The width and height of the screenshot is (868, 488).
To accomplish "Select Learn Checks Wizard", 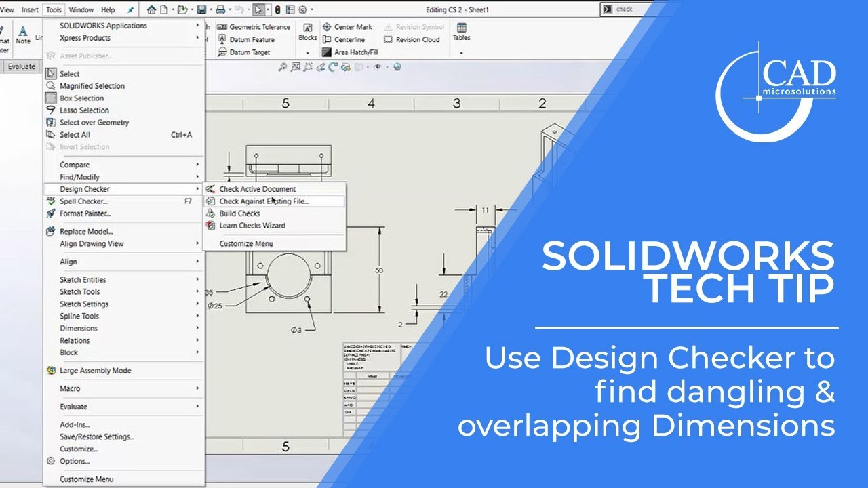I will [275, 226].
